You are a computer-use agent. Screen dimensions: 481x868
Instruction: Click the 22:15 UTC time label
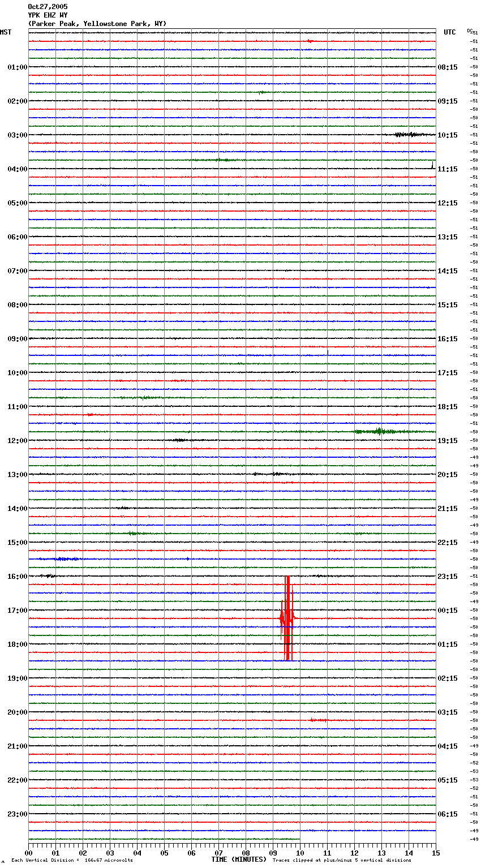[x=448, y=543]
